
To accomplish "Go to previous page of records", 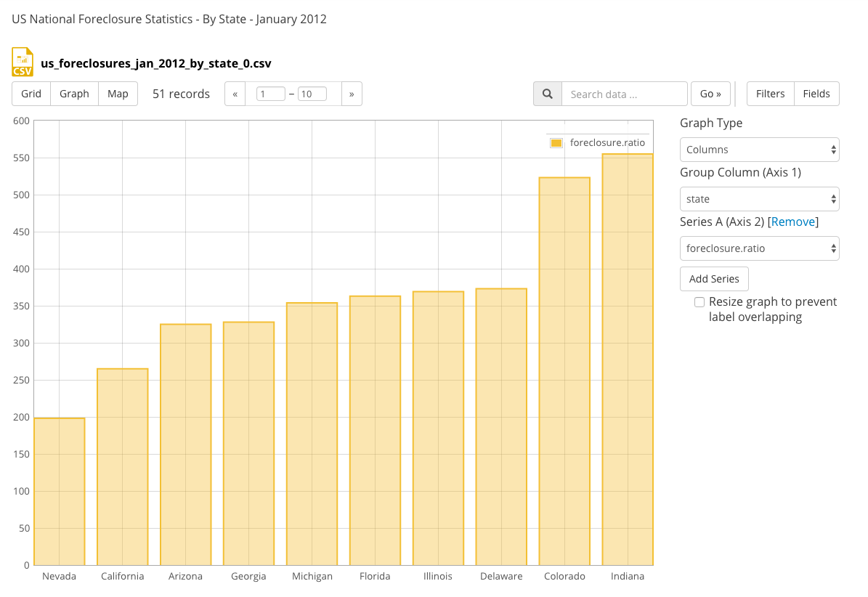I will (x=235, y=94).
